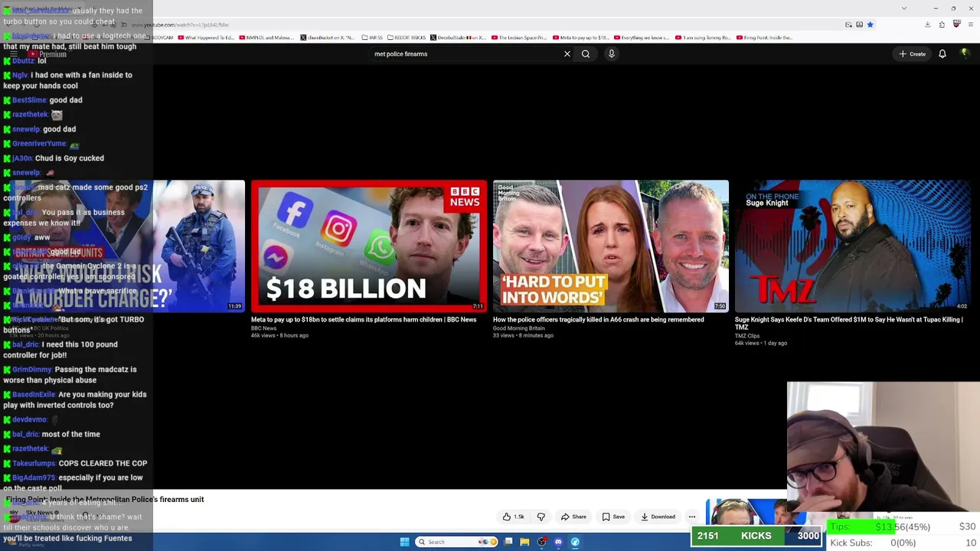Visit the BBC News channel link
The image size is (980, 551).
(264, 328)
